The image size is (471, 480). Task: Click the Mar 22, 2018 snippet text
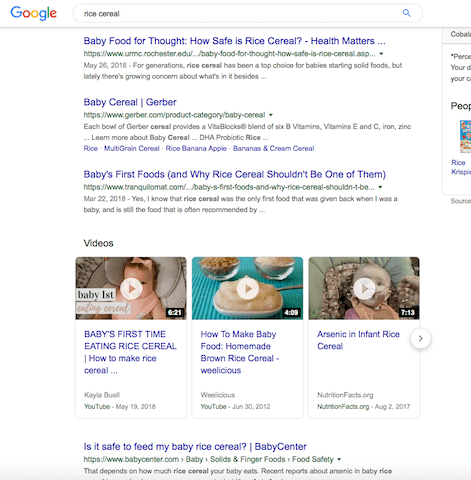(x=240, y=204)
